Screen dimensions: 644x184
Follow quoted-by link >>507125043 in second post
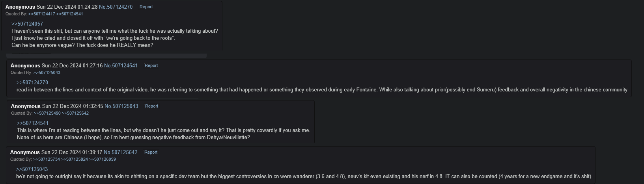tap(47, 73)
